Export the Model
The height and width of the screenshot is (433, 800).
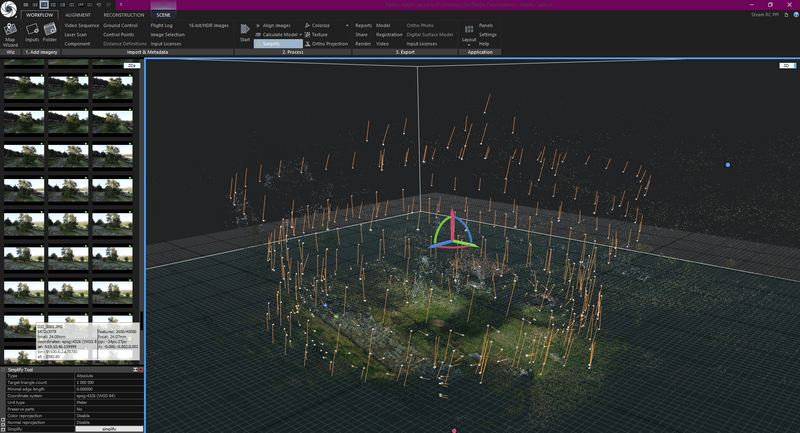[x=383, y=26]
